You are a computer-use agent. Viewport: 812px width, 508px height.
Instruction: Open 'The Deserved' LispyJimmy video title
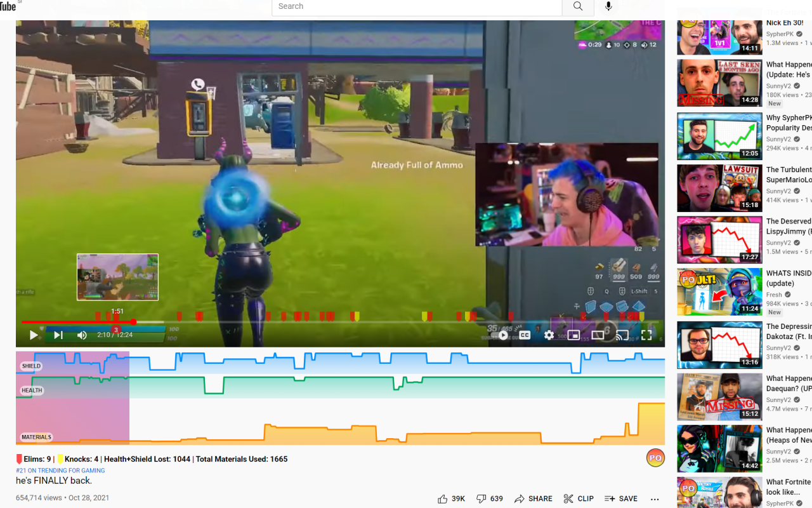click(x=789, y=227)
